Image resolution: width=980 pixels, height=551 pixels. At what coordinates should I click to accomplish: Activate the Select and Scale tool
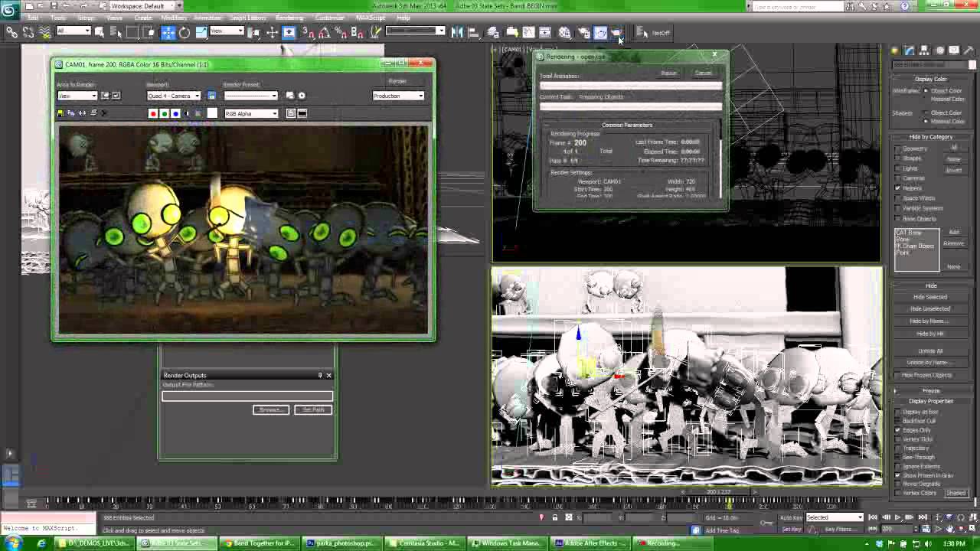tap(201, 32)
